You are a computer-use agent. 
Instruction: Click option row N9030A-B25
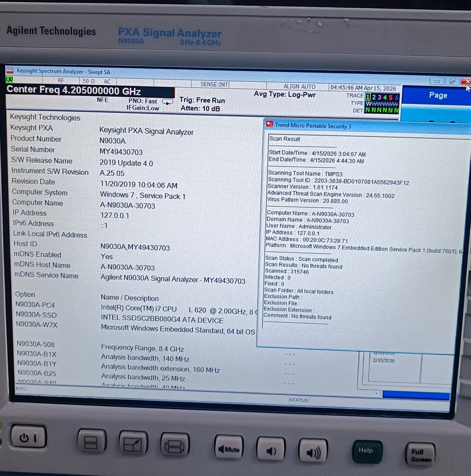(x=37, y=373)
